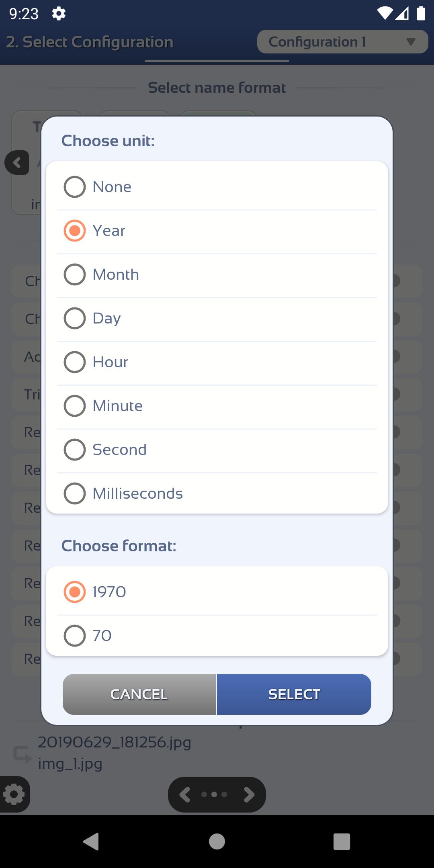Tap the Android home circle button
This screenshot has width=434, height=868.
click(x=217, y=841)
